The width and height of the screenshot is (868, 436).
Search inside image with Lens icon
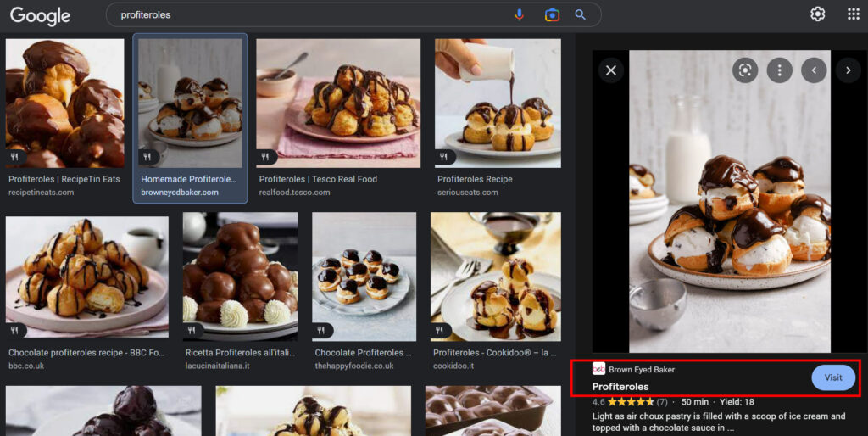click(745, 70)
